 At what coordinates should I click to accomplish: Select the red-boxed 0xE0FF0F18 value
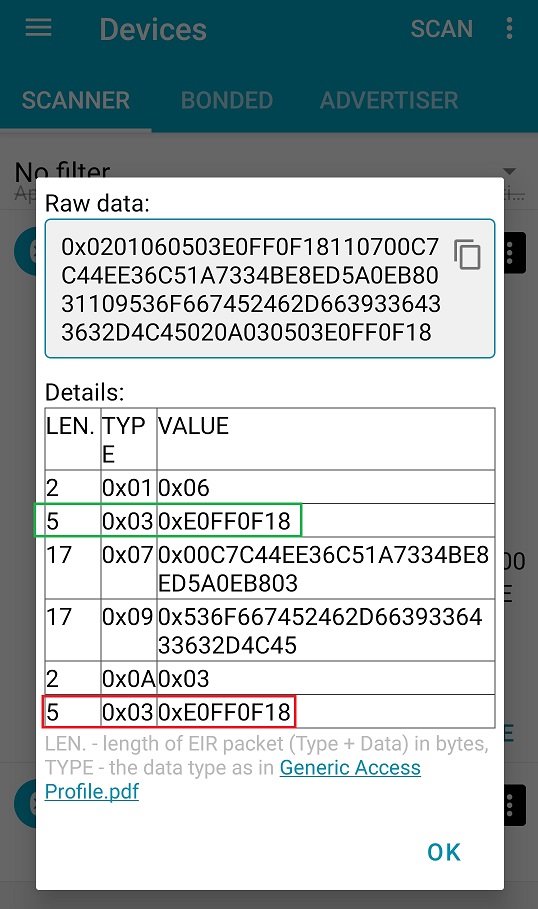224,711
